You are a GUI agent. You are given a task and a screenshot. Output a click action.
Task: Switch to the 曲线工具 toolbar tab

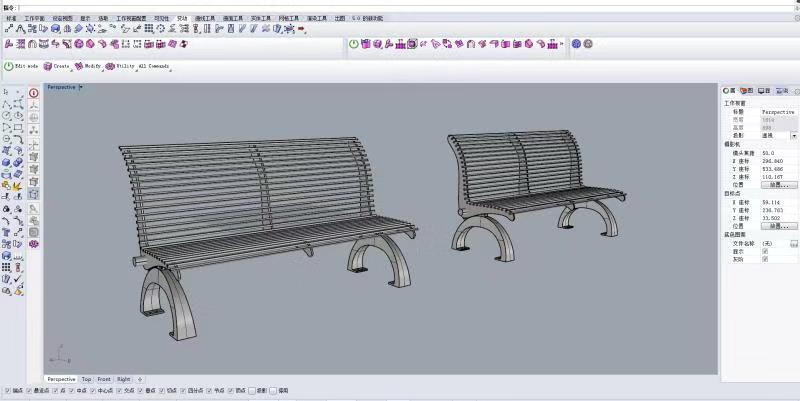tap(205, 18)
